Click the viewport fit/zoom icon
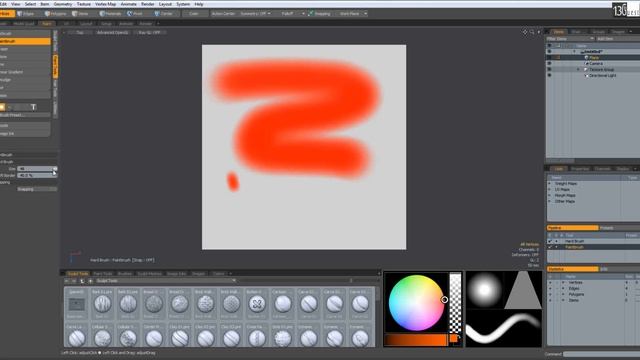 click(532, 32)
